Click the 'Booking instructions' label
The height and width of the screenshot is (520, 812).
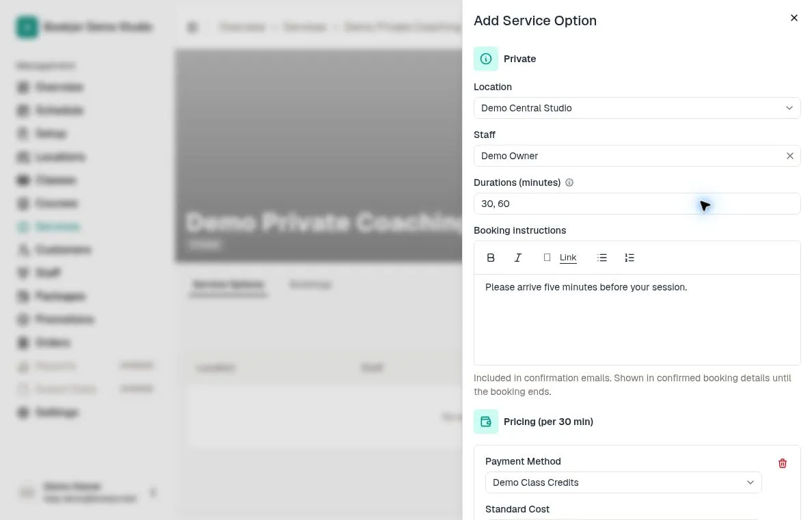pos(520,230)
